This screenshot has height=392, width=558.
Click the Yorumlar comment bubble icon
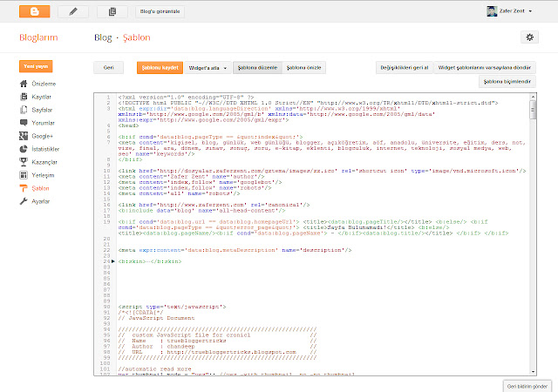(24, 123)
